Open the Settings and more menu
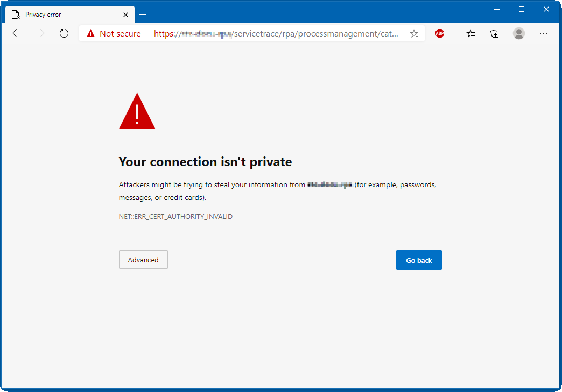This screenshot has width=562, height=392. click(544, 33)
